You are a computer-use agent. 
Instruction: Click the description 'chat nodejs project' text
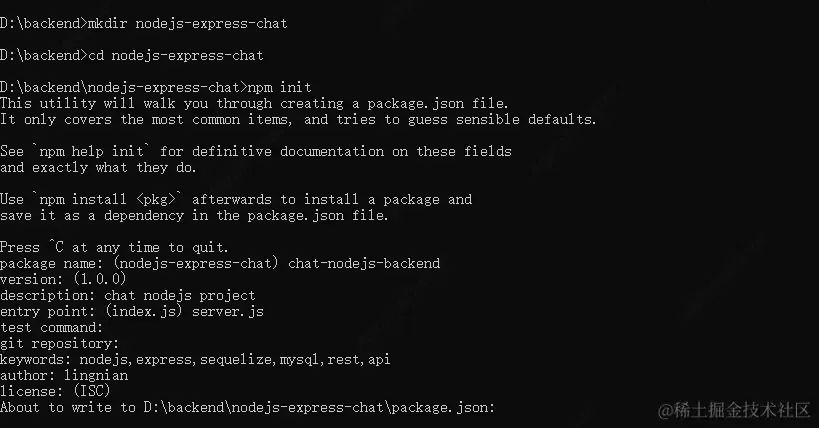[x=180, y=296]
